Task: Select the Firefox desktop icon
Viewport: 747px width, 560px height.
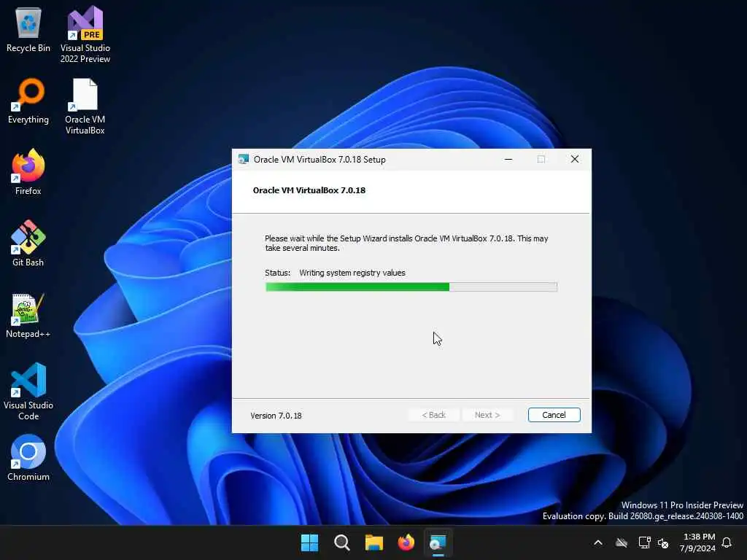Action: click(x=28, y=172)
